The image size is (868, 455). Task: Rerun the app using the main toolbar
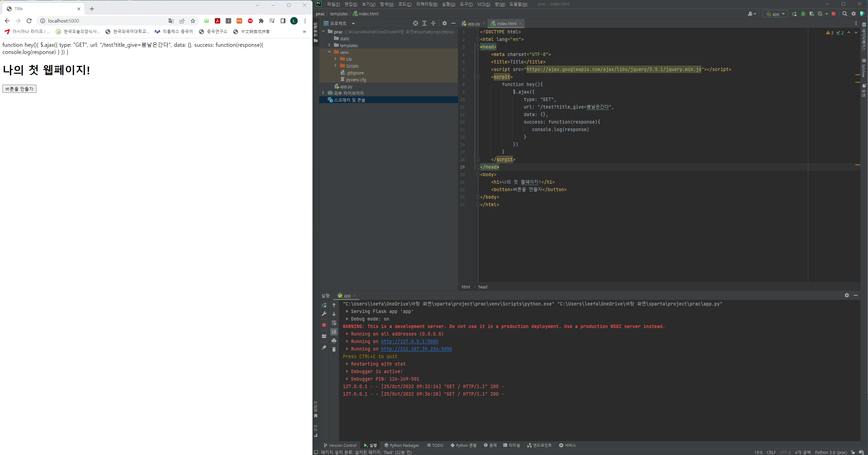[x=795, y=14]
